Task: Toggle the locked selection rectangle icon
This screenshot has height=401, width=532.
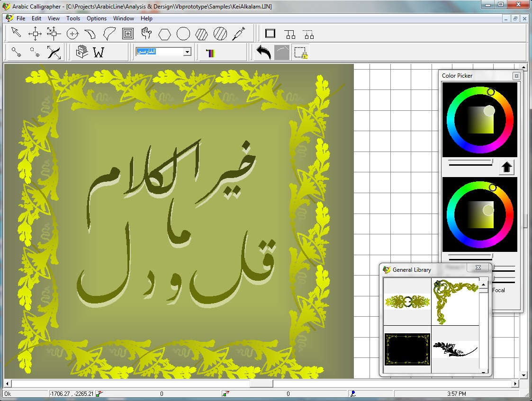Action: (x=301, y=53)
